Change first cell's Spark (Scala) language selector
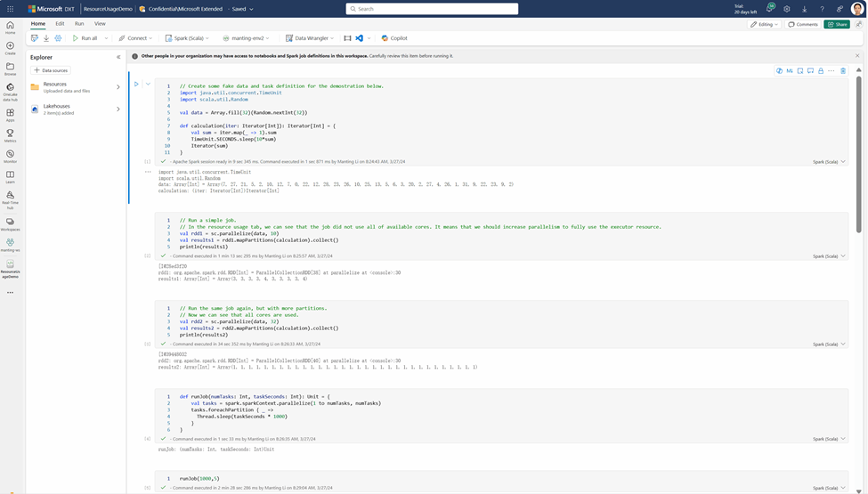Image resolution: width=868 pixels, height=494 pixels. coord(829,162)
